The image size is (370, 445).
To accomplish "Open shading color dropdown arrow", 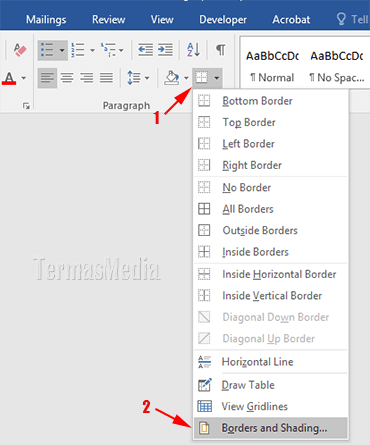I will (x=186, y=78).
